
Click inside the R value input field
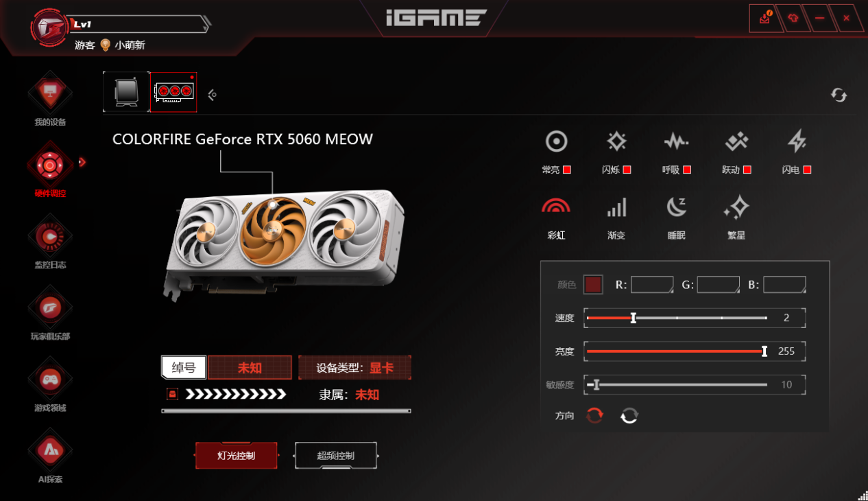(x=651, y=284)
